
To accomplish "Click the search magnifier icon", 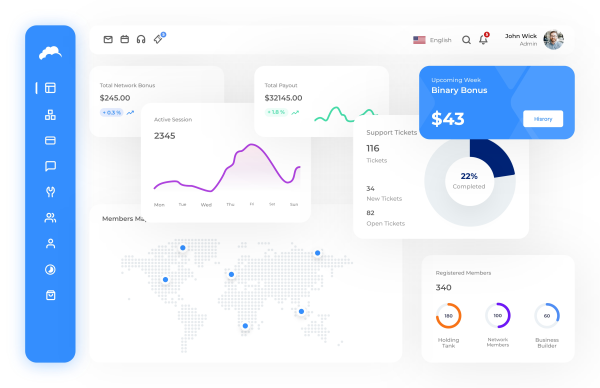I will (x=466, y=40).
